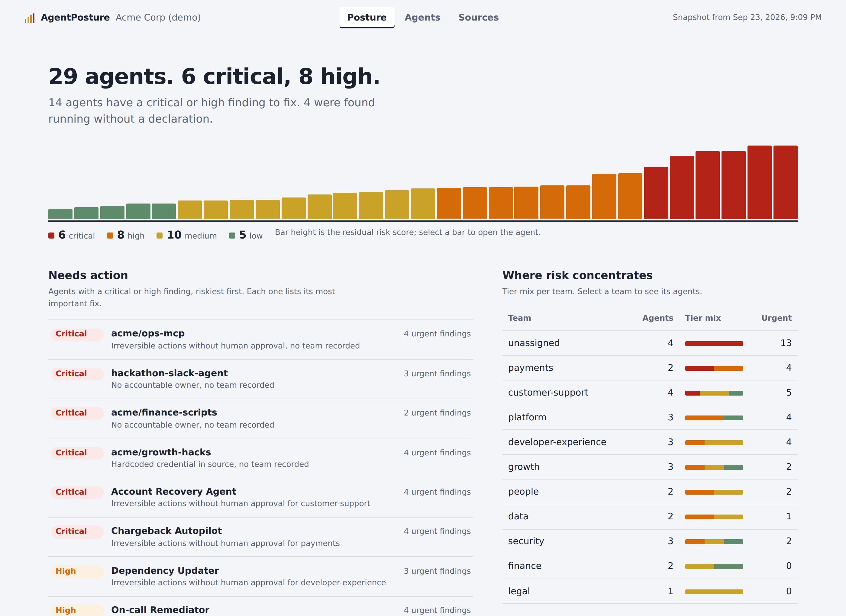
Task: Click the orange high legend swatch
Action: pos(110,235)
